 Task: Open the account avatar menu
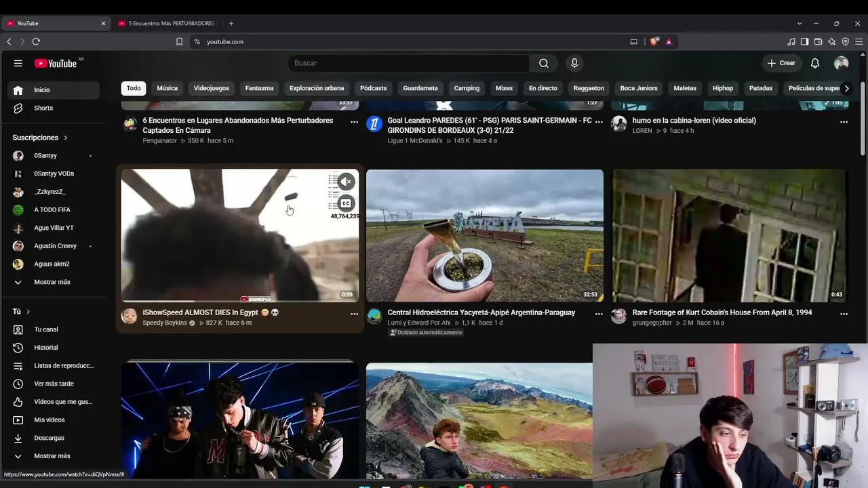(x=842, y=63)
